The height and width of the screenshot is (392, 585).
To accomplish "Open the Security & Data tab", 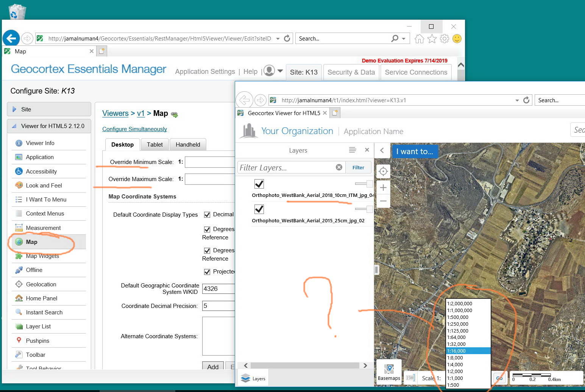I will (351, 72).
